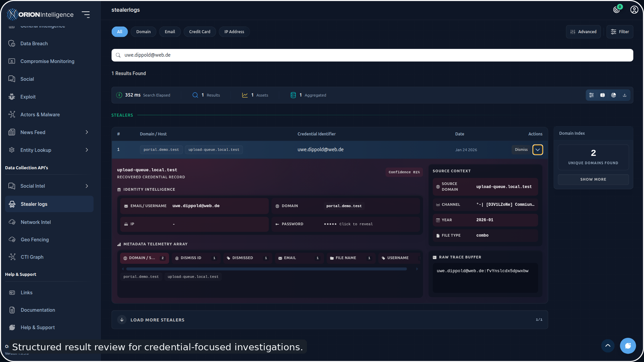Open notifications badge icon in header

617,9
